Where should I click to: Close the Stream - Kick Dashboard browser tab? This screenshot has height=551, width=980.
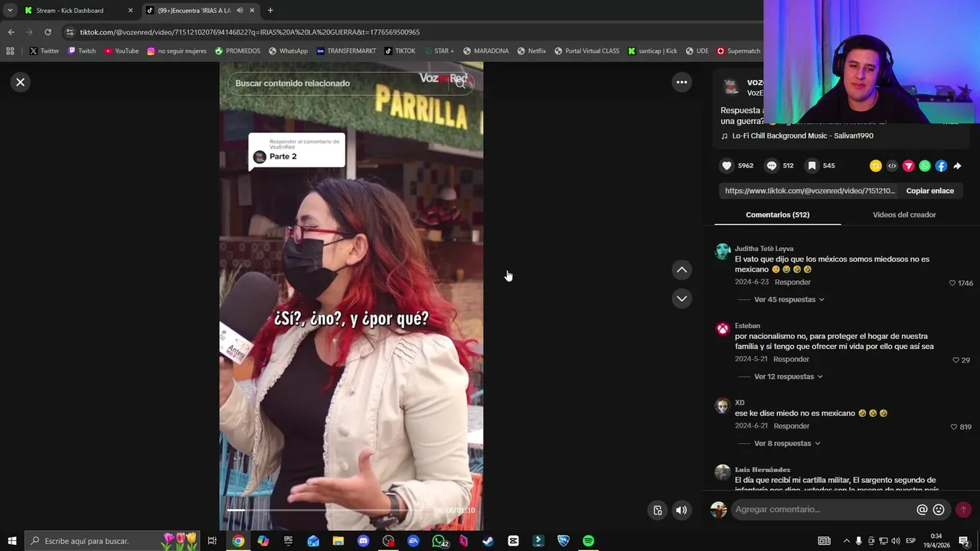130,11
